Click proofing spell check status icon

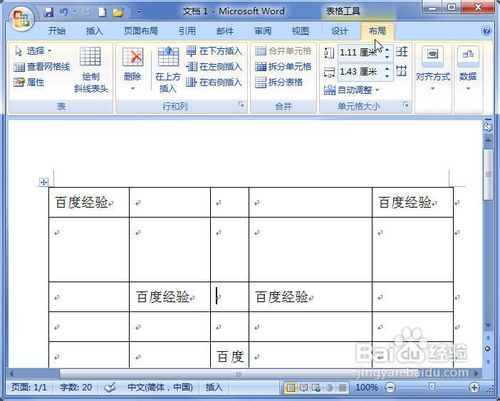point(110,387)
